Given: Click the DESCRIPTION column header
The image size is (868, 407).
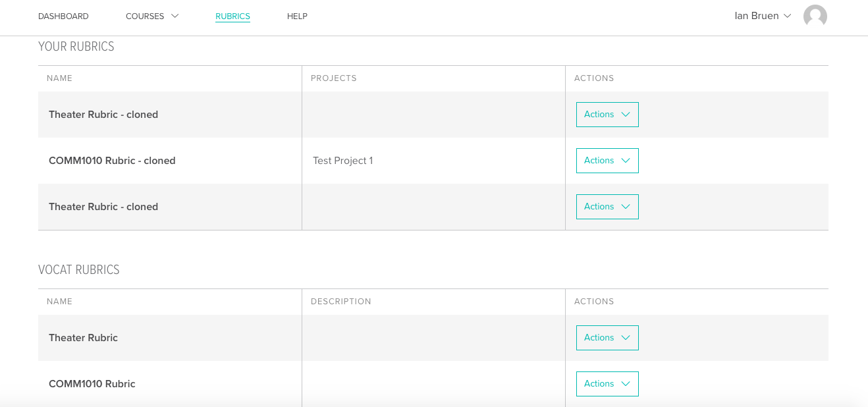Looking at the screenshot, I should (x=341, y=302).
